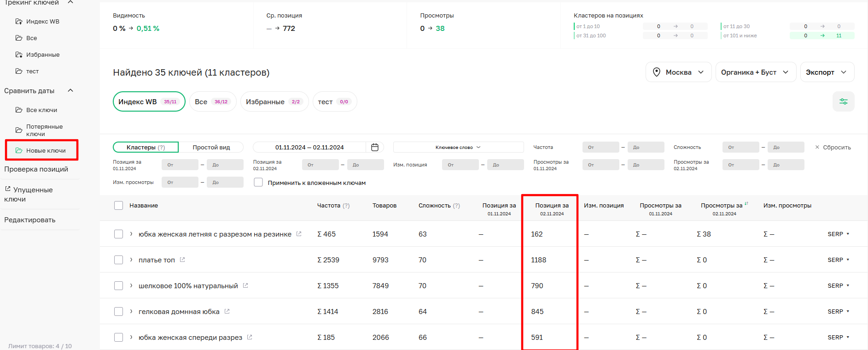The height and width of the screenshot is (350, 868).
Task: Click the Индекс WB folder icon in sidebar
Action: tap(19, 21)
